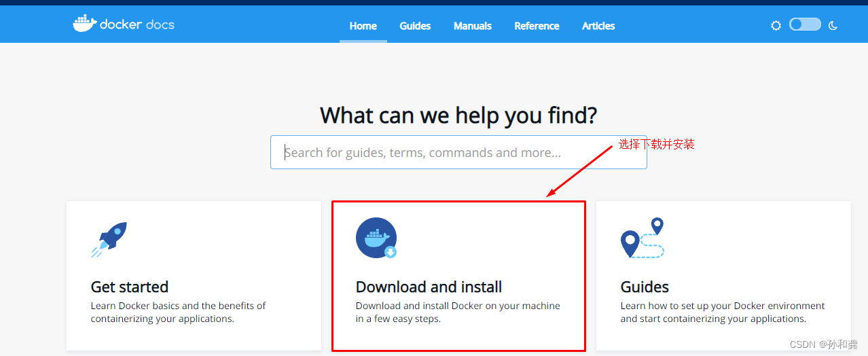This screenshot has width=868, height=356.
Task: Click the moon dark-mode icon
Action: (833, 26)
